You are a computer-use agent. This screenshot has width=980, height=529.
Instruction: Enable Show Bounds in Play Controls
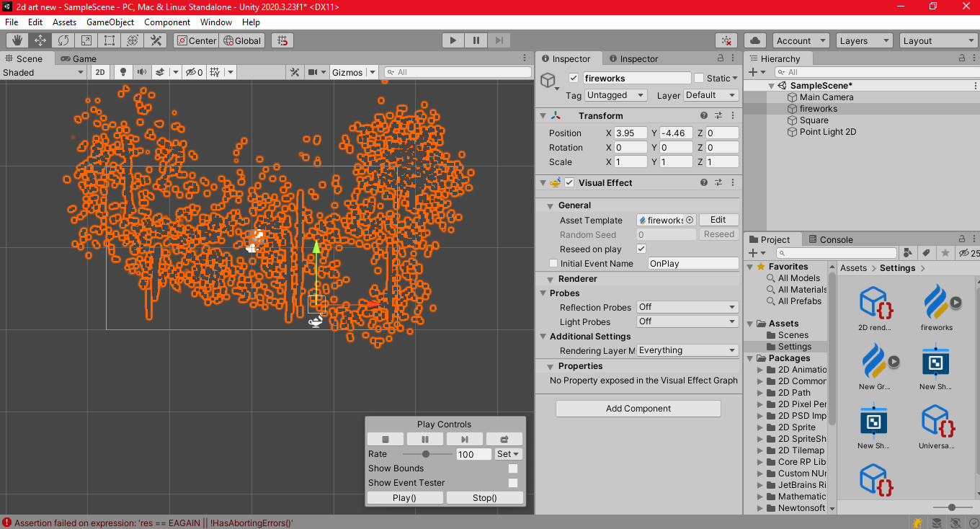pyautogui.click(x=514, y=468)
